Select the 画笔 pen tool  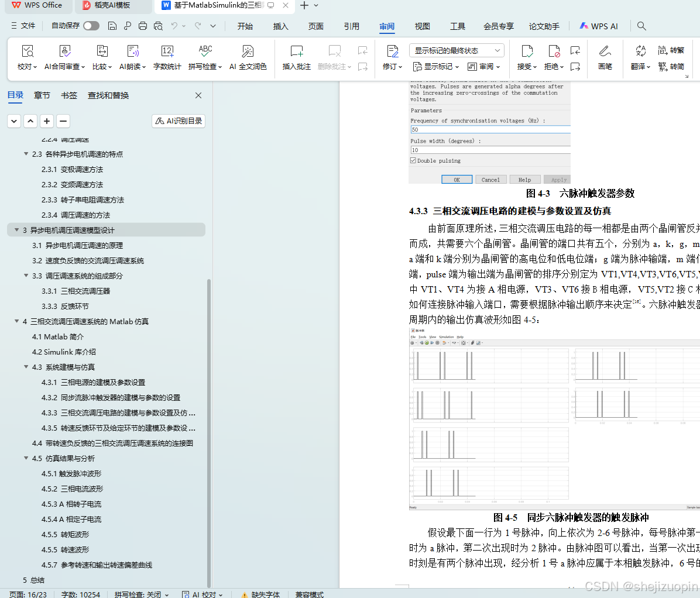605,57
